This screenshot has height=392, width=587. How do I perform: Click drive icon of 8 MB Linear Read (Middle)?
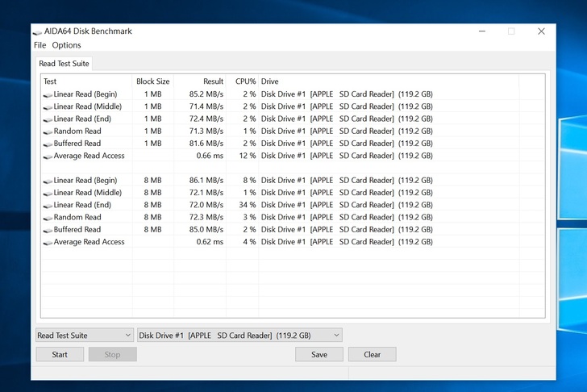pos(48,193)
